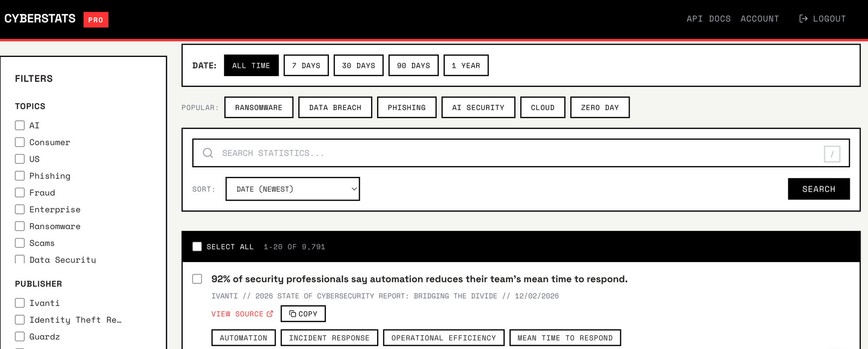
Task: Click the Ransomware popular tag
Action: 259,107
